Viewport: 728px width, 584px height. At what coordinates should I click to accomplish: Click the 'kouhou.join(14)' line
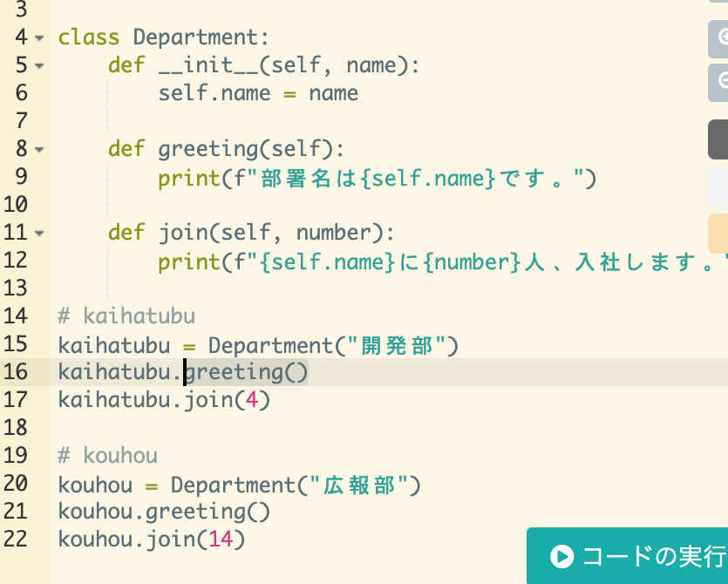click(152, 539)
